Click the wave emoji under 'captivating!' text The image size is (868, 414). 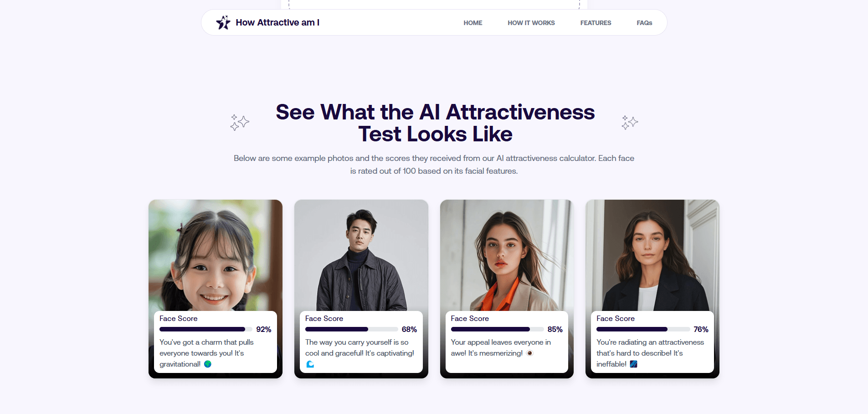click(310, 364)
